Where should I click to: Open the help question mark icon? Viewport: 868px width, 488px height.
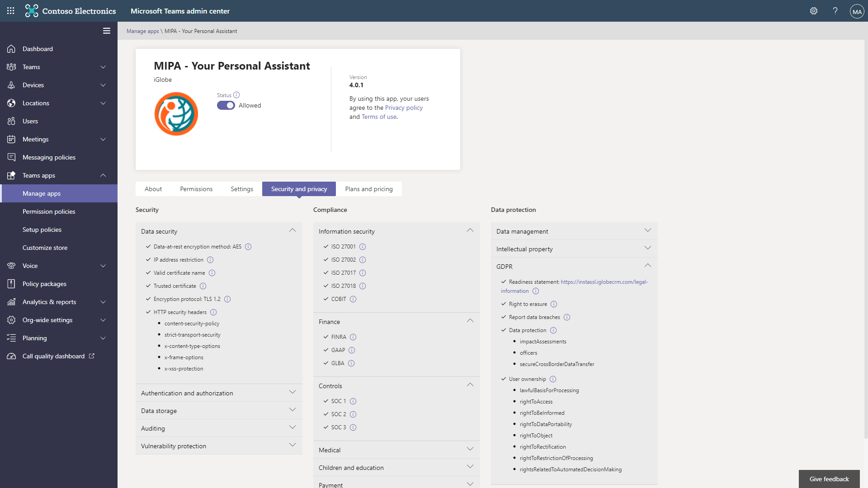pos(835,11)
